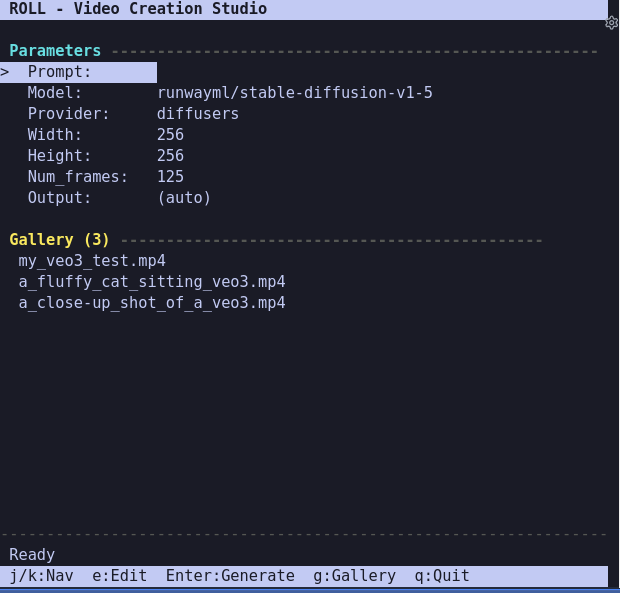Click the Enter:Generate shortcut hint
Image resolution: width=620 pixels, height=593 pixels.
230,576
